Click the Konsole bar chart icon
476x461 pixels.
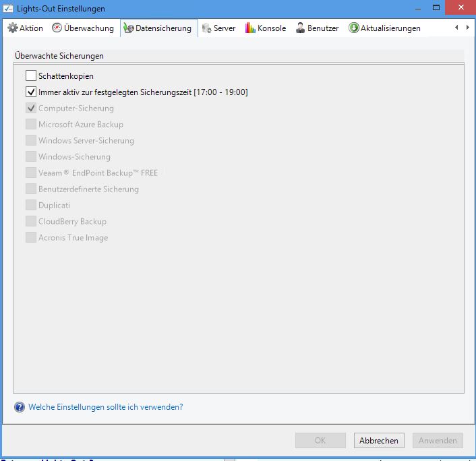point(250,28)
